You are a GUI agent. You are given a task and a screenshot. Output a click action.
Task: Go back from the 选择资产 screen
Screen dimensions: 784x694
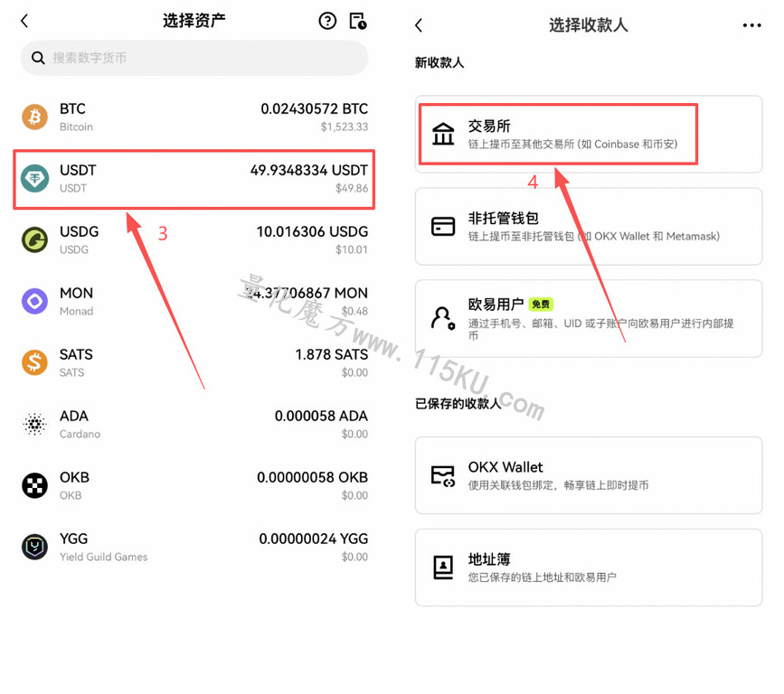[x=24, y=21]
